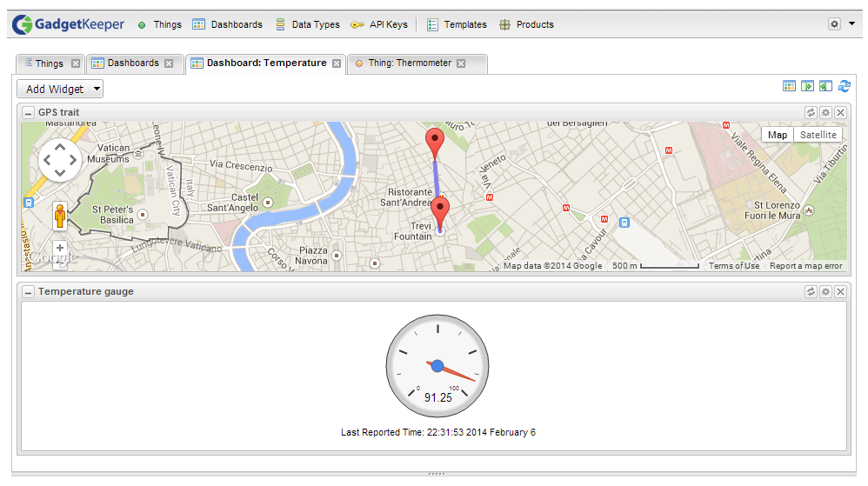Screen dimensions: 868x486
Task: Switch the map to Satellite view
Action: pos(818,135)
